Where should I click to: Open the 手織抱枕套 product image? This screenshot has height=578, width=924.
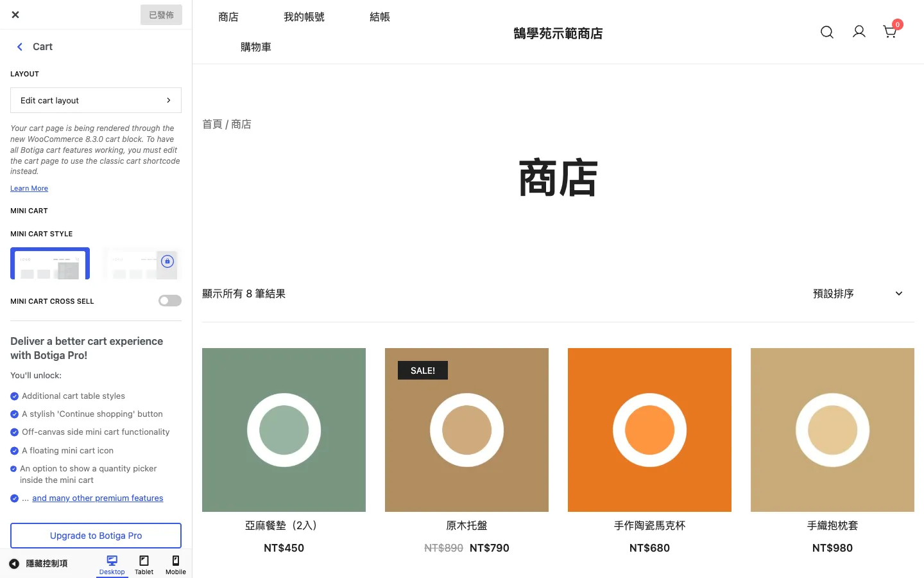[832, 430]
